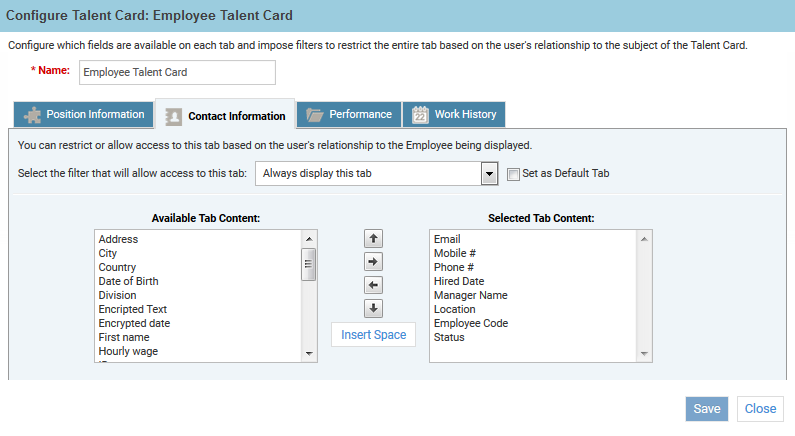Viewport: 795px width, 436px height.
Task: Select City in Available Tab Content
Action: (107, 253)
